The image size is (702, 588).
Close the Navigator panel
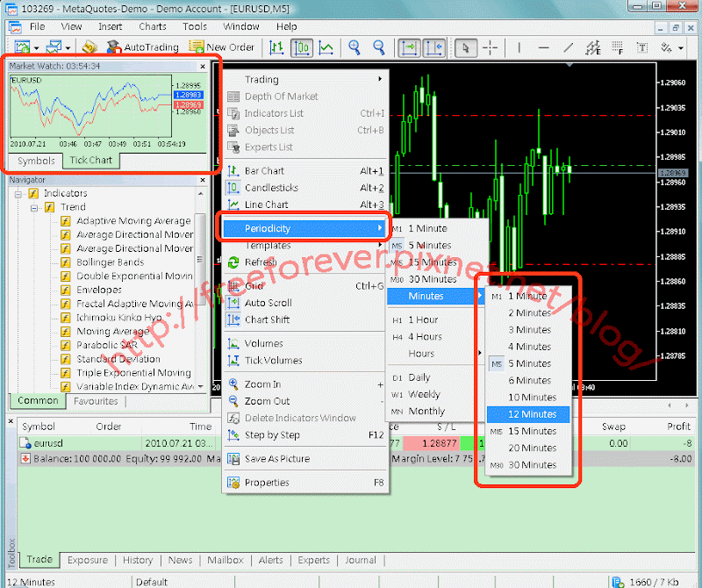click(x=203, y=180)
